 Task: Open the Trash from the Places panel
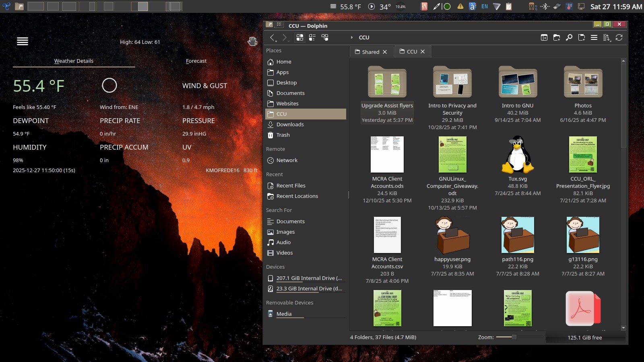click(x=283, y=135)
